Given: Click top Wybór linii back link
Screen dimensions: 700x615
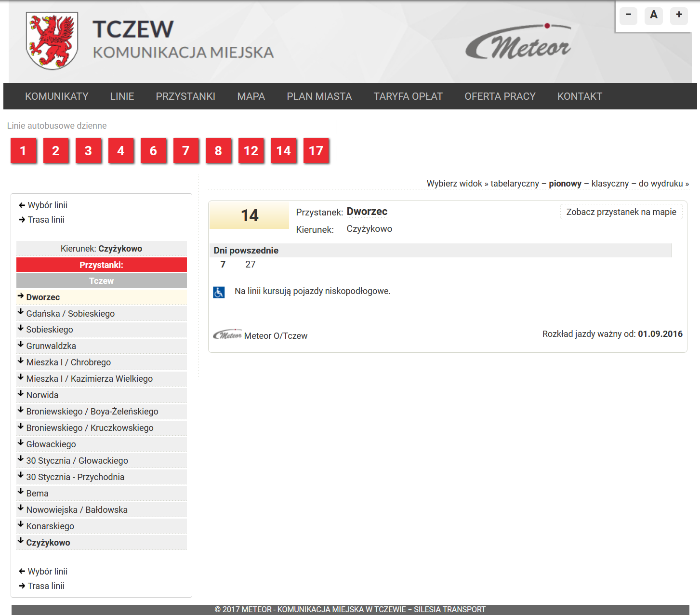Looking at the screenshot, I should 47,205.
